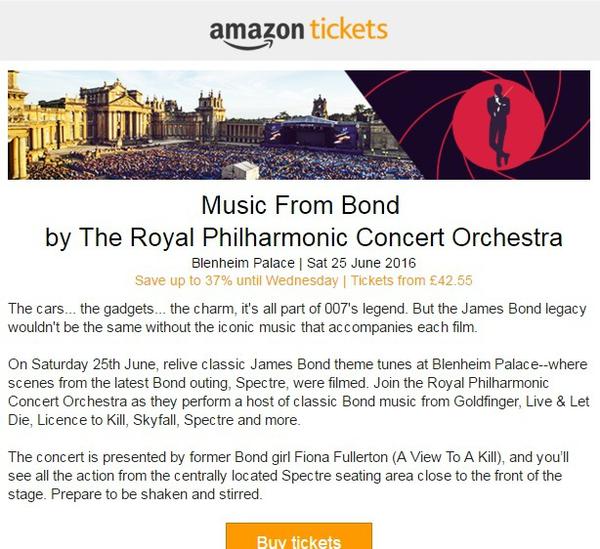Click the concert stage in the banner
The height and width of the screenshot is (549, 600).
pos(310,133)
